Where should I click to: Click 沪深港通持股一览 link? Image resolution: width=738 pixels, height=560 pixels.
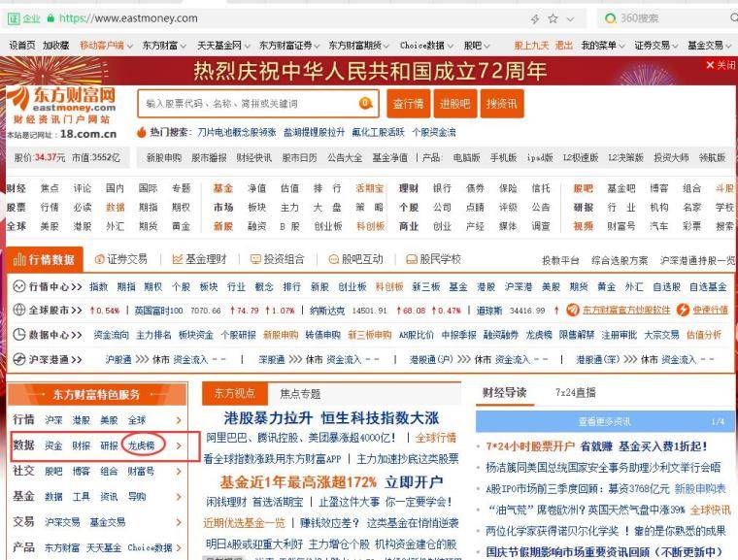click(x=697, y=260)
